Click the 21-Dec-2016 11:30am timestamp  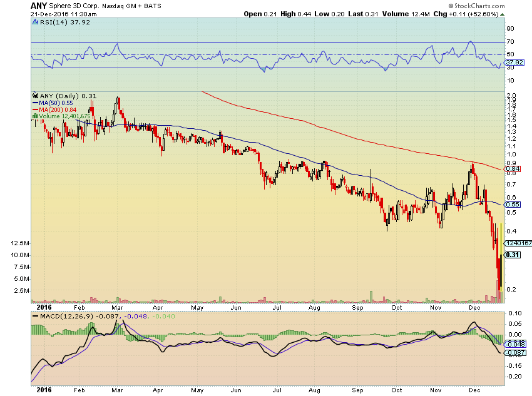tap(63, 14)
